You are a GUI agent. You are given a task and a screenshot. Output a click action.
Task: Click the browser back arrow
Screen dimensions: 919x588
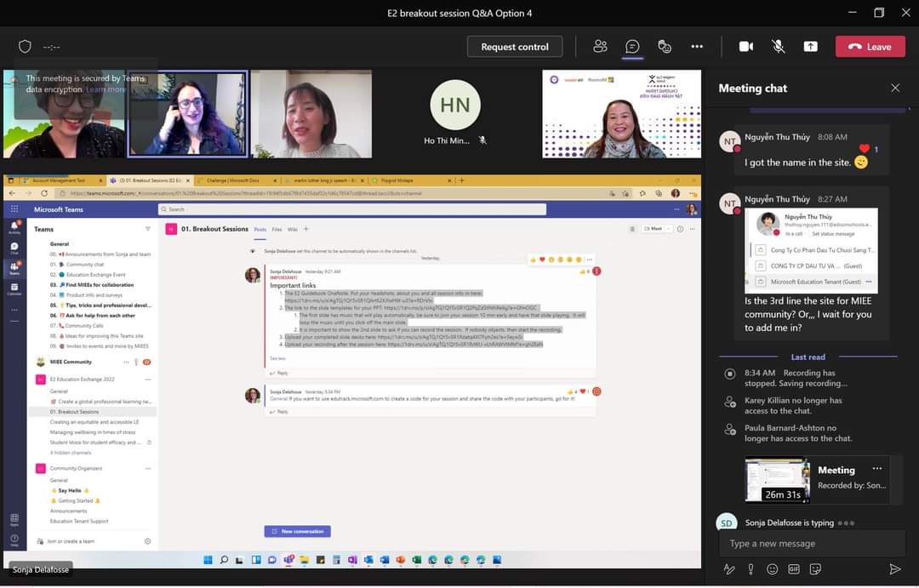coord(12,193)
